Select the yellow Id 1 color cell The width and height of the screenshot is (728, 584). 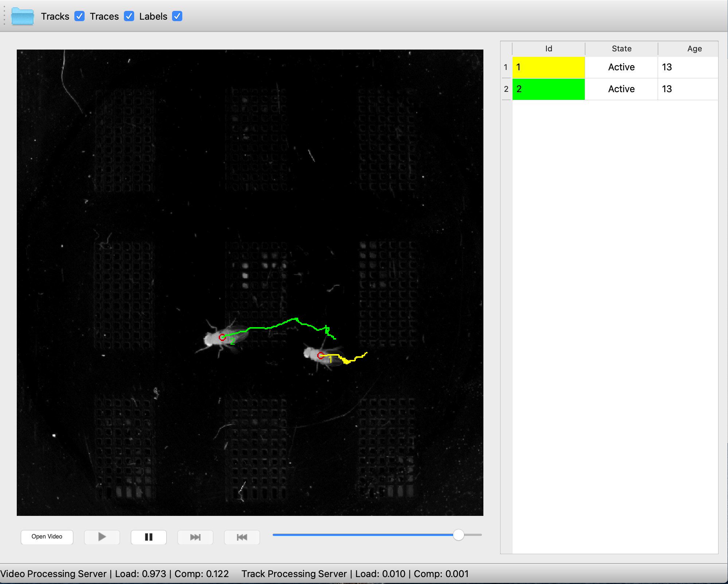(548, 67)
